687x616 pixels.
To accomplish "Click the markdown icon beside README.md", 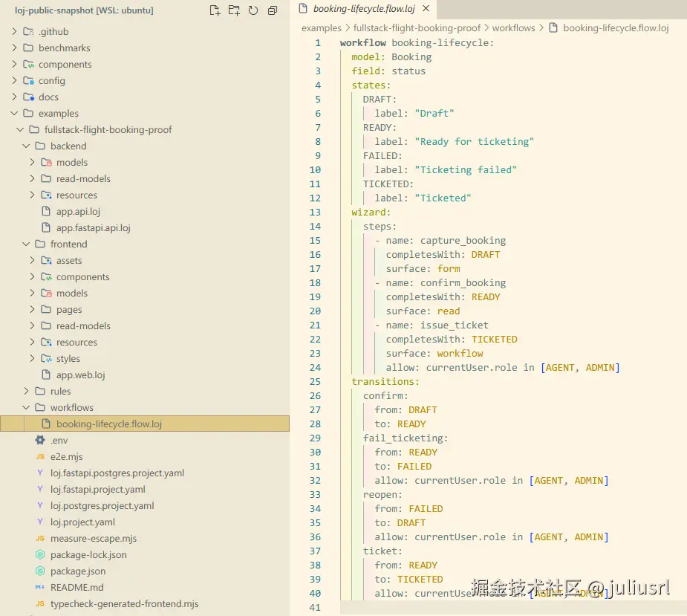I will click(x=40, y=587).
